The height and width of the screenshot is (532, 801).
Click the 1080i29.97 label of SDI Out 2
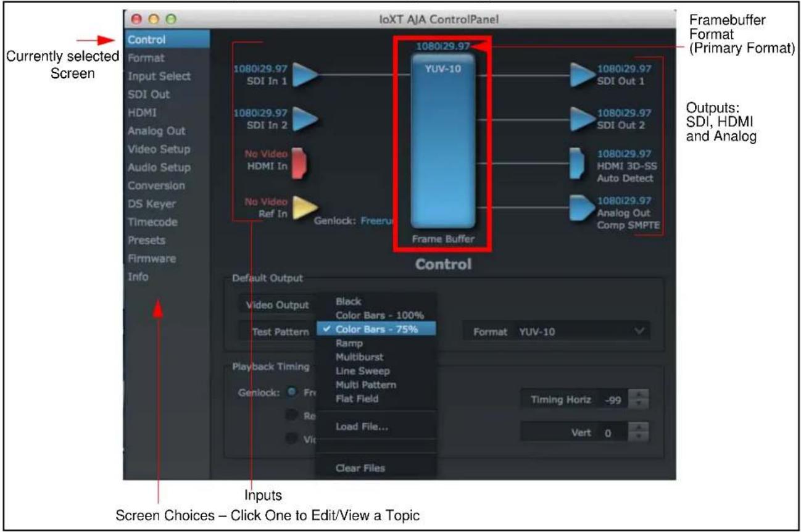[x=625, y=113]
